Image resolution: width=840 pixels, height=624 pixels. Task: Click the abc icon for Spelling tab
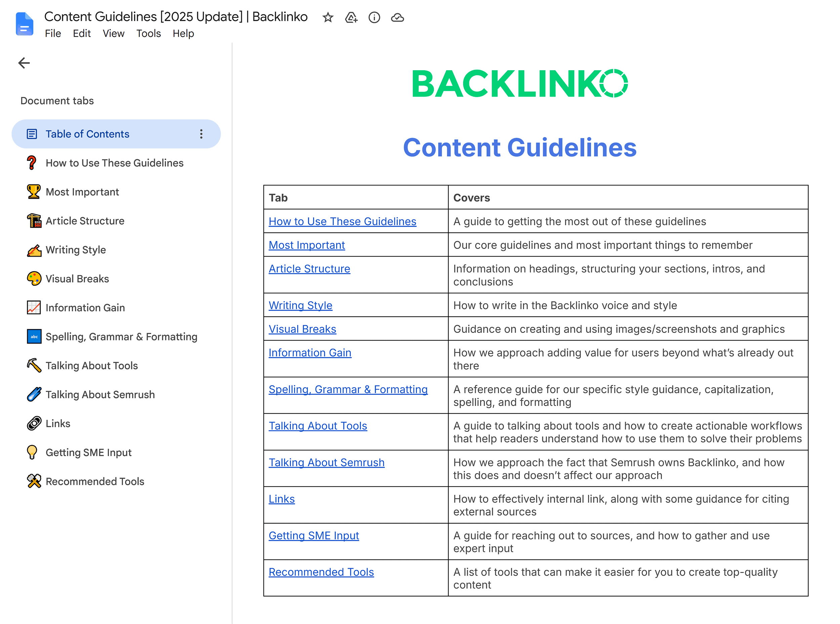(34, 337)
